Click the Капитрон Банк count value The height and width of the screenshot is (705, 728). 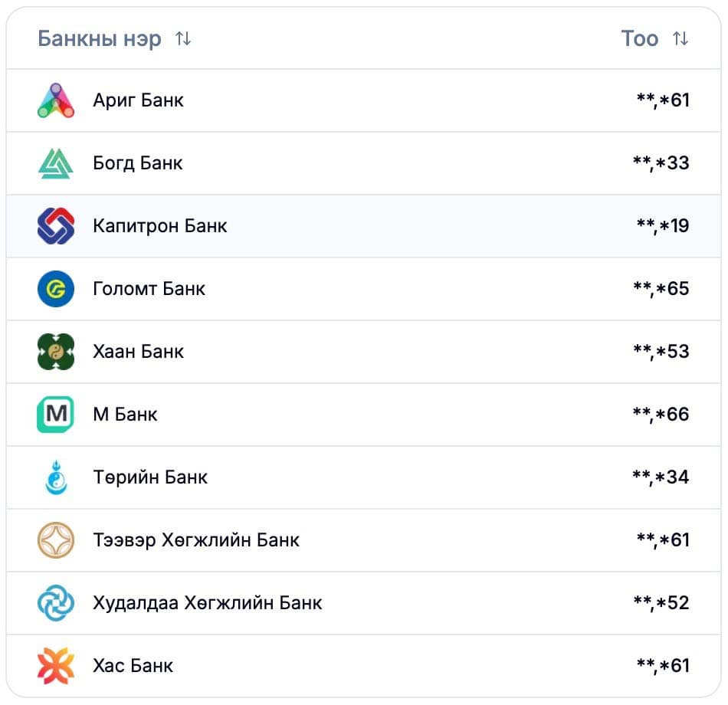(662, 226)
